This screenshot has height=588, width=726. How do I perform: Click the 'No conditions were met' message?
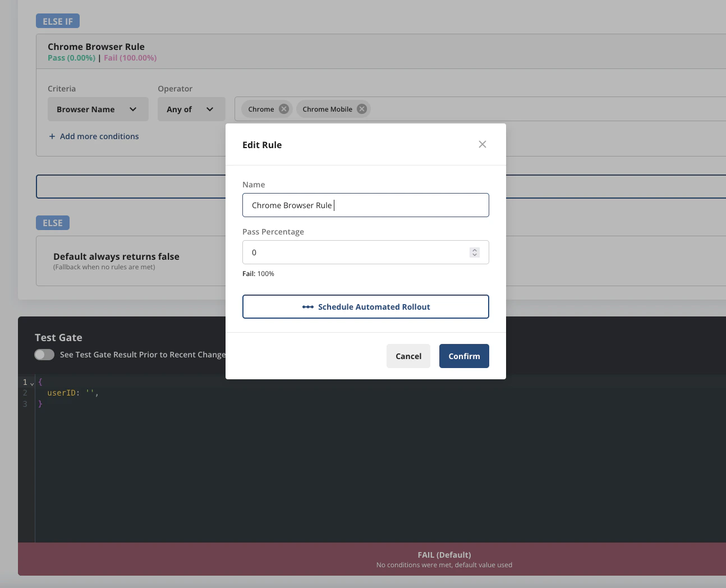pos(444,565)
